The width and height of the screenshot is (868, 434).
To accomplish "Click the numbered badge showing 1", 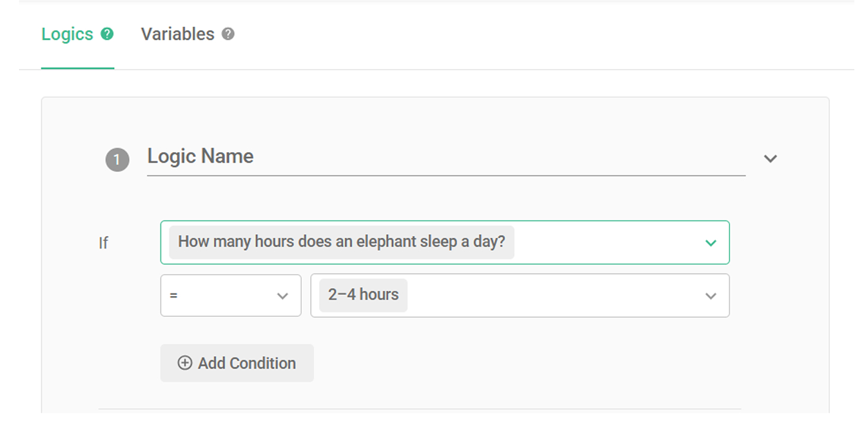I will tap(117, 159).
